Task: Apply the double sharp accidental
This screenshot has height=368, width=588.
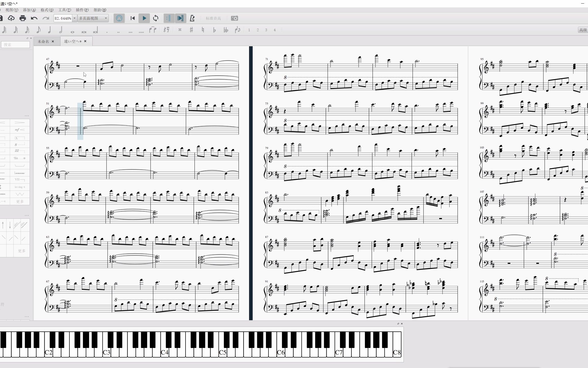Action: click(x=180, y=30)
